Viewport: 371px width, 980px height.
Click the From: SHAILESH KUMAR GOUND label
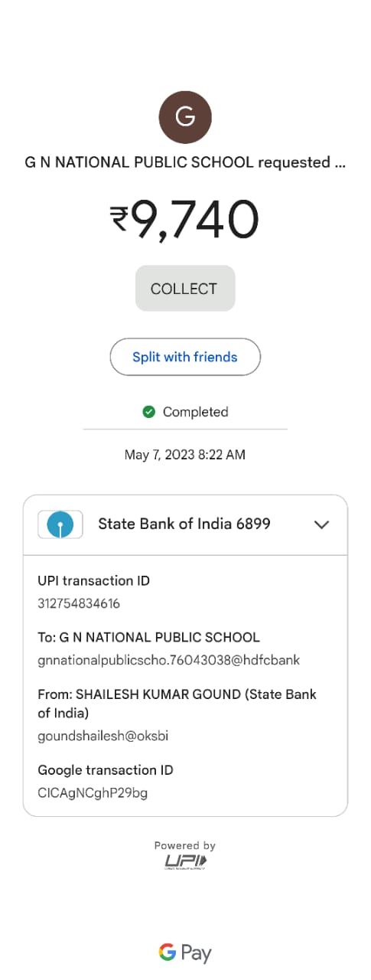[x=177, y=704]
